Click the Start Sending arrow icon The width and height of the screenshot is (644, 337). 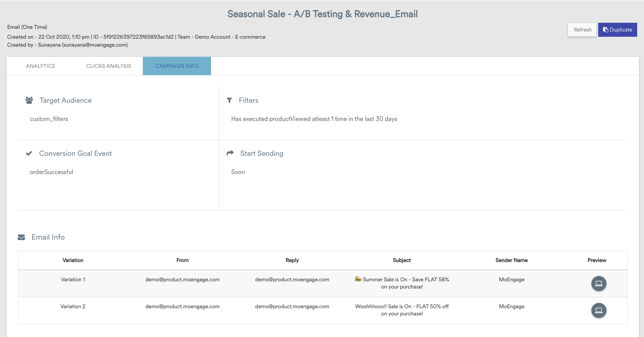tap(230, 153)
